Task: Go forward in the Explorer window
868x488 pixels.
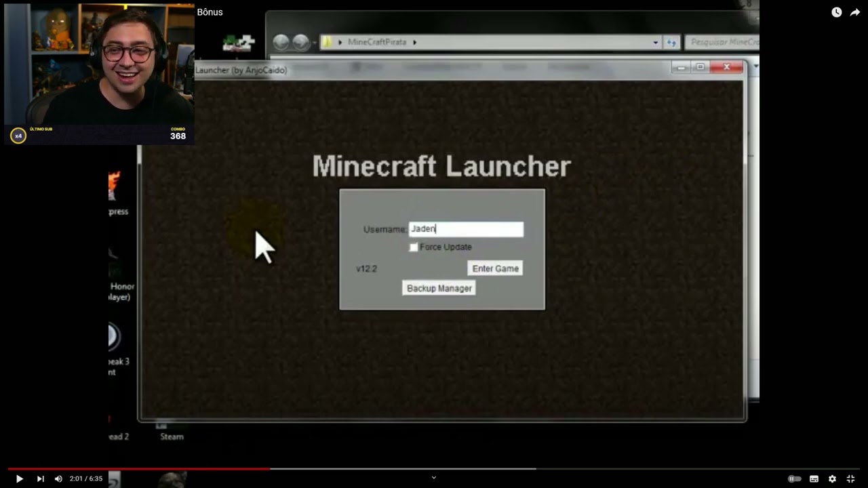Action: tap(300, 42)
